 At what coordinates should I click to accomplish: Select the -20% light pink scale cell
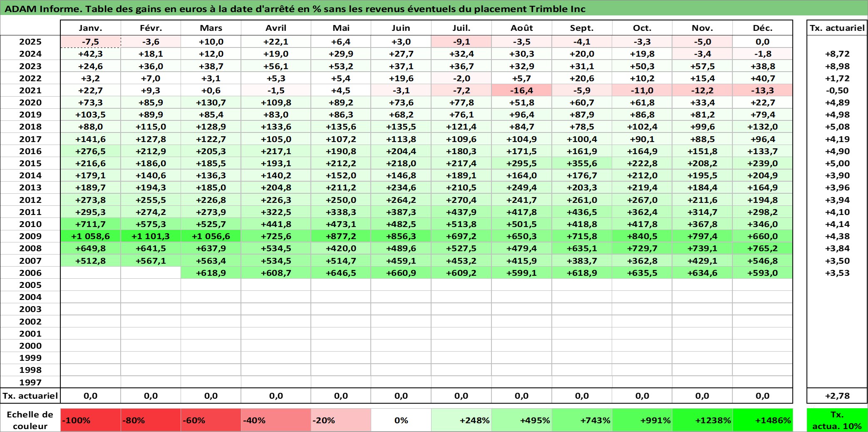340,420
